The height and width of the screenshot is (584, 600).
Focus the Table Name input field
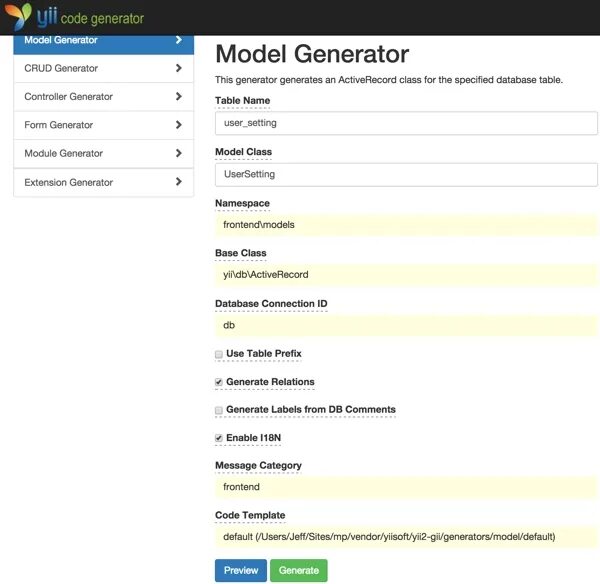406,123
